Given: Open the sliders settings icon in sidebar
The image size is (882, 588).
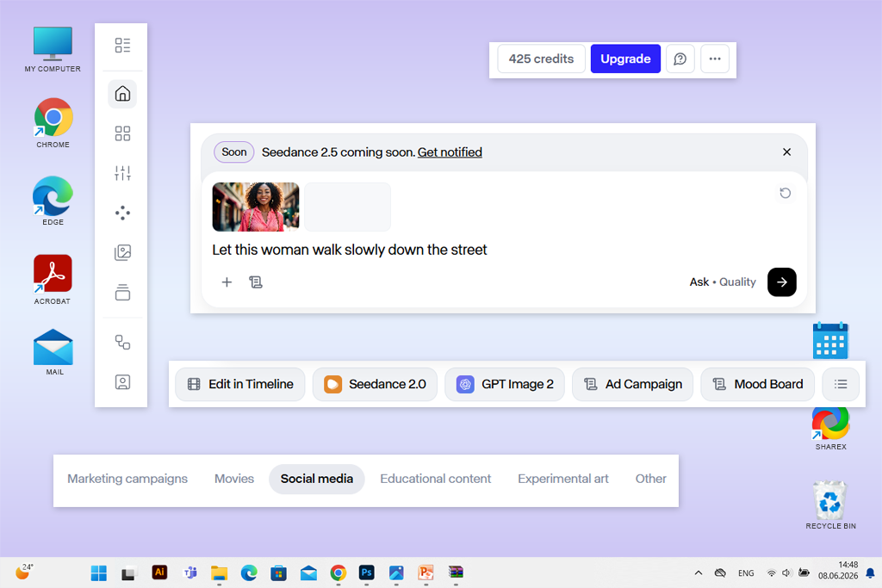Looking at the screenshot, I should coord(122,173).
